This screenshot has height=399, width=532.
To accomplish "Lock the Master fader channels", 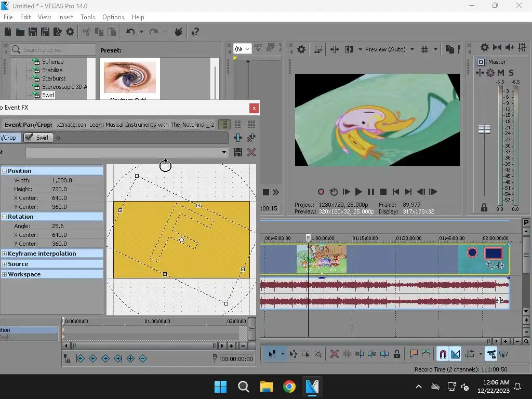I will 484,208.
